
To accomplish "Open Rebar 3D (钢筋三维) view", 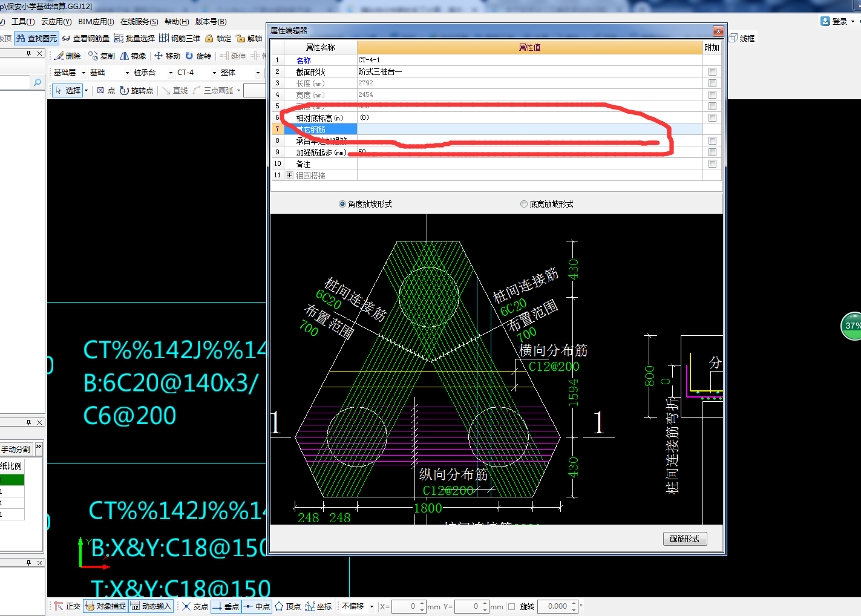I will [x=180, y=38].
